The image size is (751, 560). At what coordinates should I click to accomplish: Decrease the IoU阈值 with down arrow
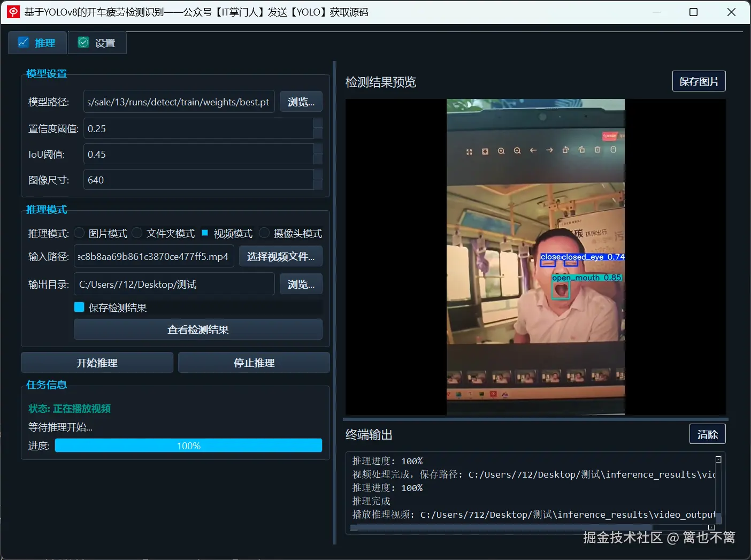coord(318,159)
